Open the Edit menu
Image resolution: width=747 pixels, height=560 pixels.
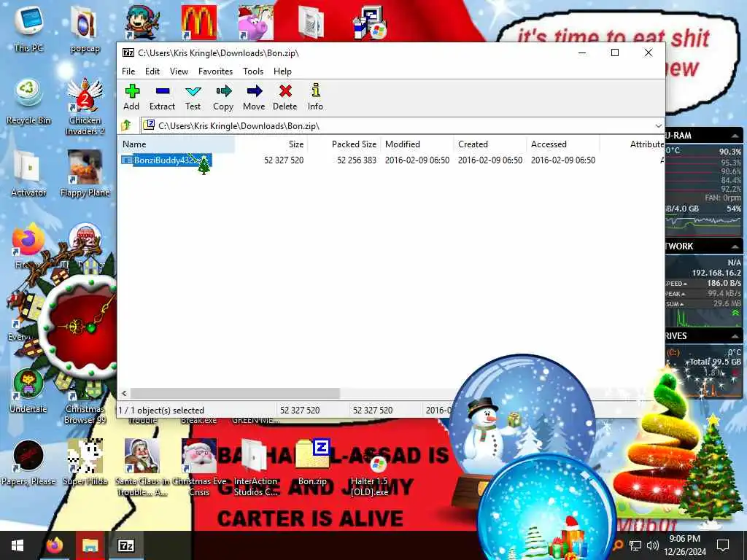pos(152,71)
